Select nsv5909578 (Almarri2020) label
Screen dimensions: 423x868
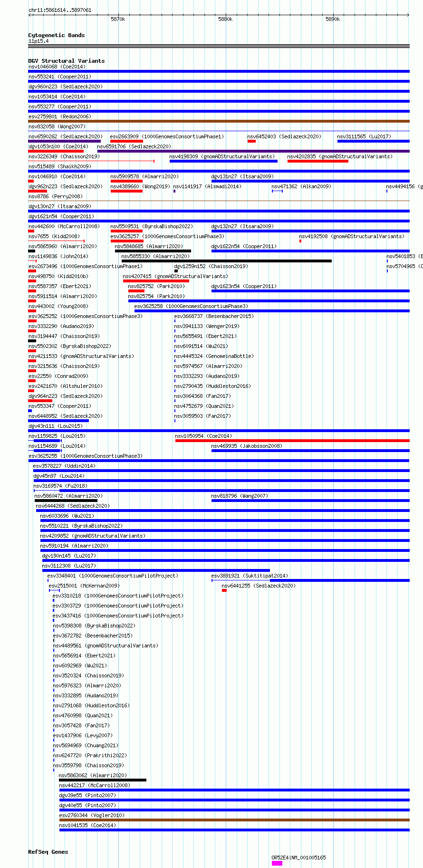pyautogui.click(x=145, y=176)
